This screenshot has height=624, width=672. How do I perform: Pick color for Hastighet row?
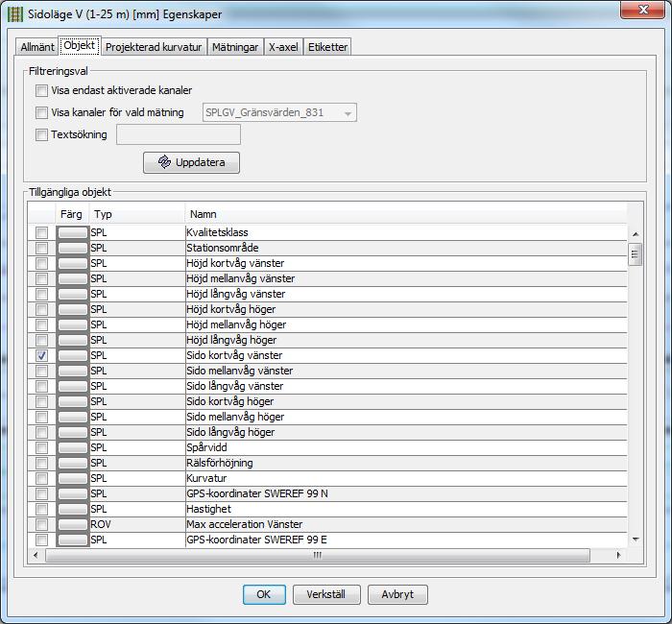pos(72,509)
